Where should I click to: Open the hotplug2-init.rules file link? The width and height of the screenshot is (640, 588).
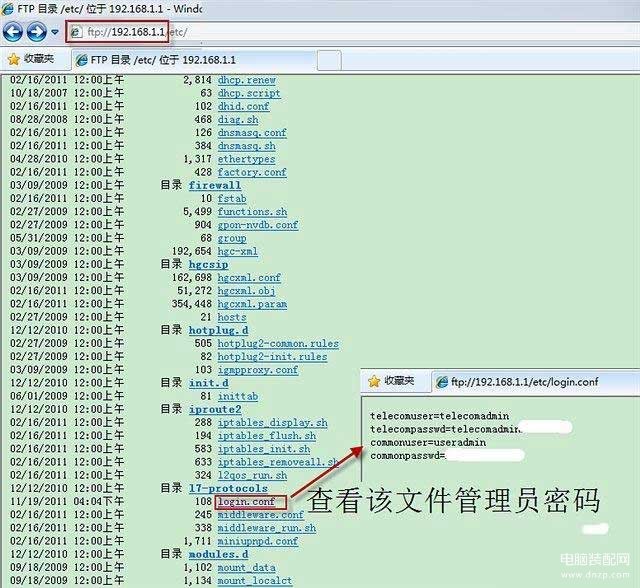(x=272, y=356)
